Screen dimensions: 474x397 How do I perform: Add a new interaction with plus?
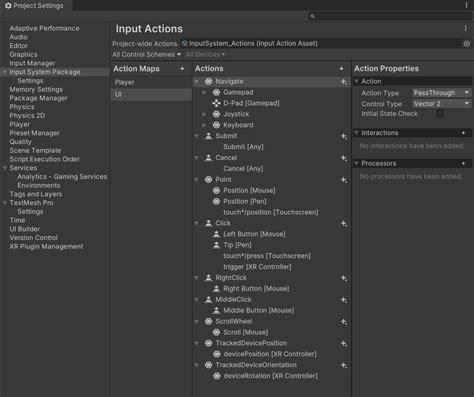click(x=463, y=133)
